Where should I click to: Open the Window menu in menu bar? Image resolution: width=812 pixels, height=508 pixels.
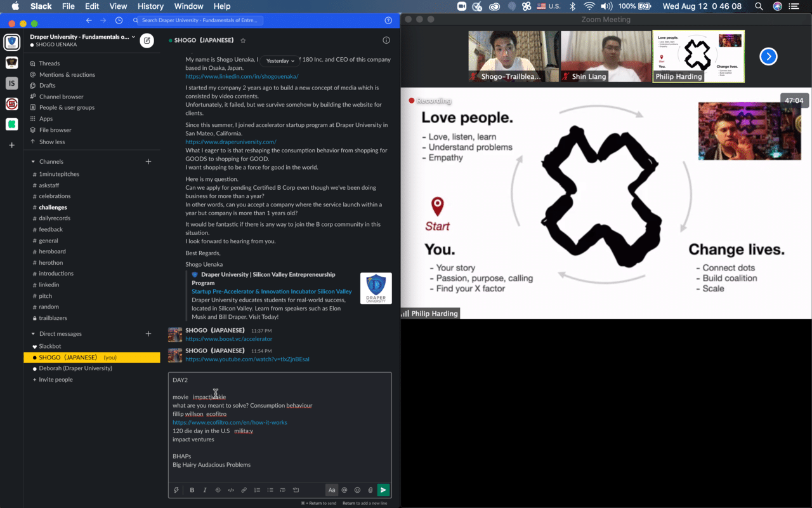(x=188, y=6)
